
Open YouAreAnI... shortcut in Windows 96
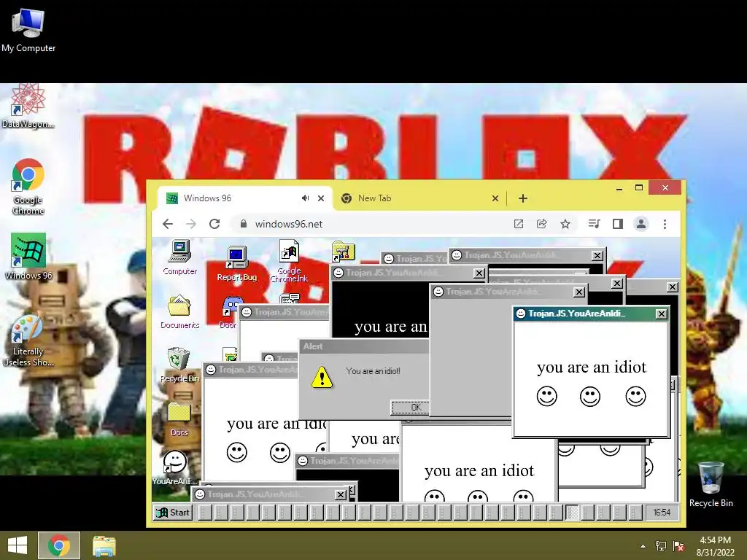(x=175, y=467)
